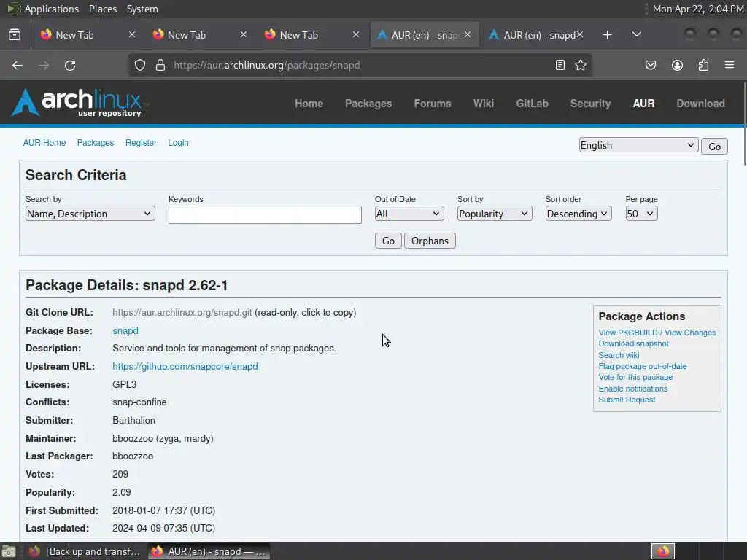The image size is (747, 560).
Task: Open the Applications menu
Action: point(52,9)
